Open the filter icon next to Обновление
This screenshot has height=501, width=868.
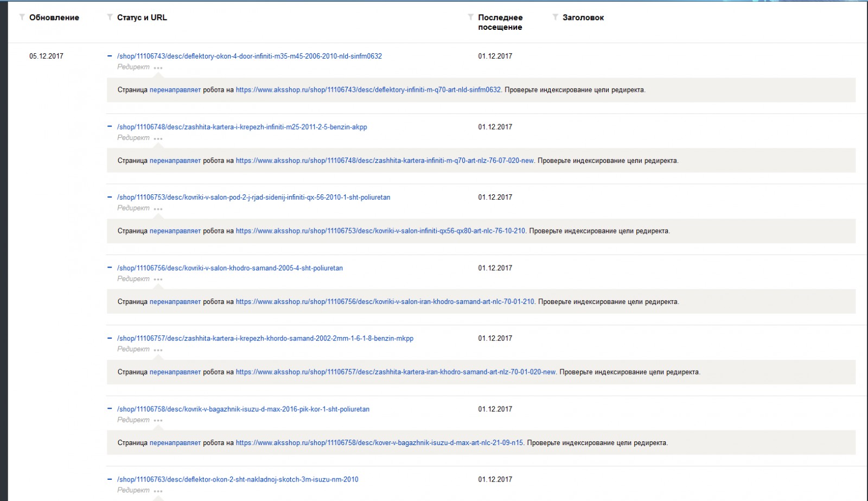click(x=22, y=17)
